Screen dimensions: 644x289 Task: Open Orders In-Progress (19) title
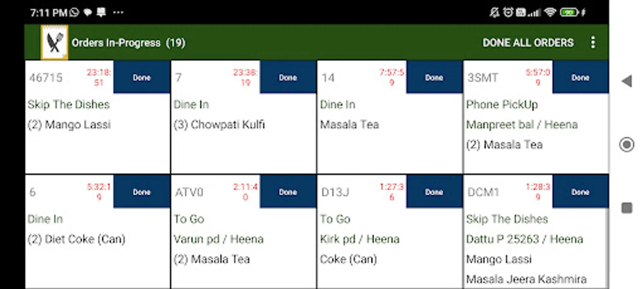point(128,43)
